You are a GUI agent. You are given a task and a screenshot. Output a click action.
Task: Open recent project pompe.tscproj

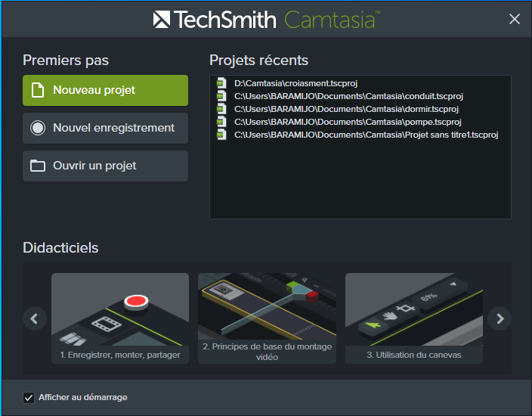click(348, 122)
